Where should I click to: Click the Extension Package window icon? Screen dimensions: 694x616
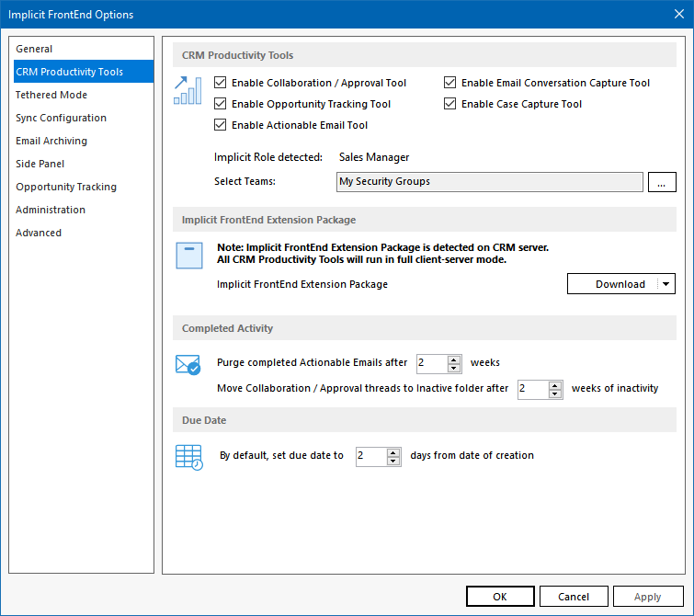click(x=188, y=257)
